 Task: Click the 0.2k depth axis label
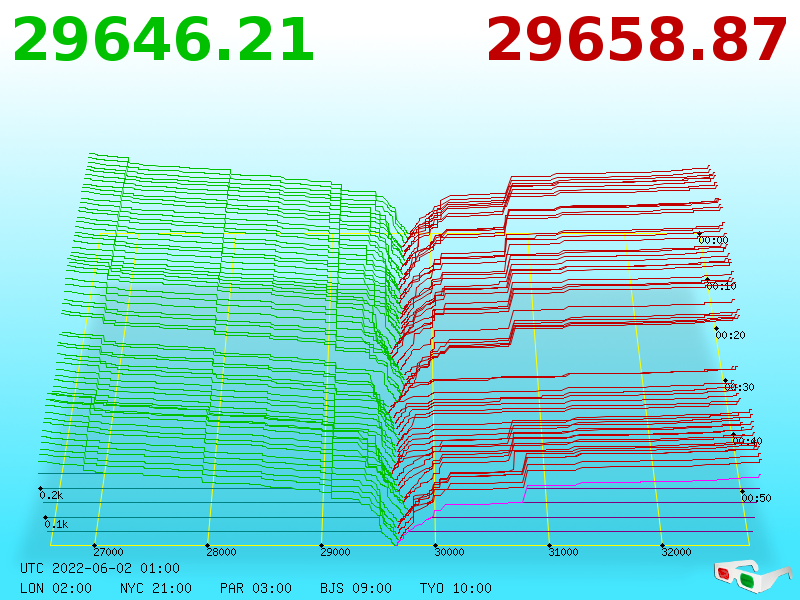pyautogui.click(x=51, y=495)
